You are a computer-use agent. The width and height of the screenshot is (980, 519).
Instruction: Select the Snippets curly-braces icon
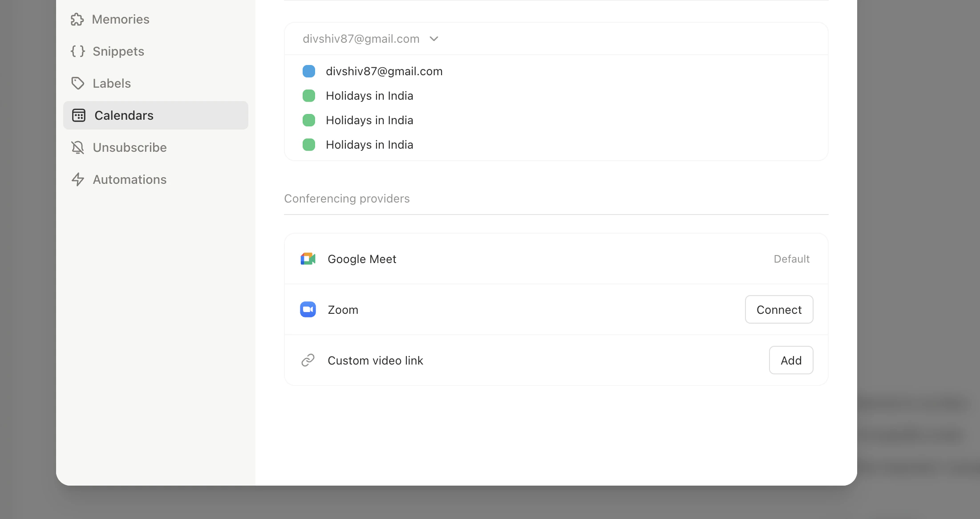[77, 51]
